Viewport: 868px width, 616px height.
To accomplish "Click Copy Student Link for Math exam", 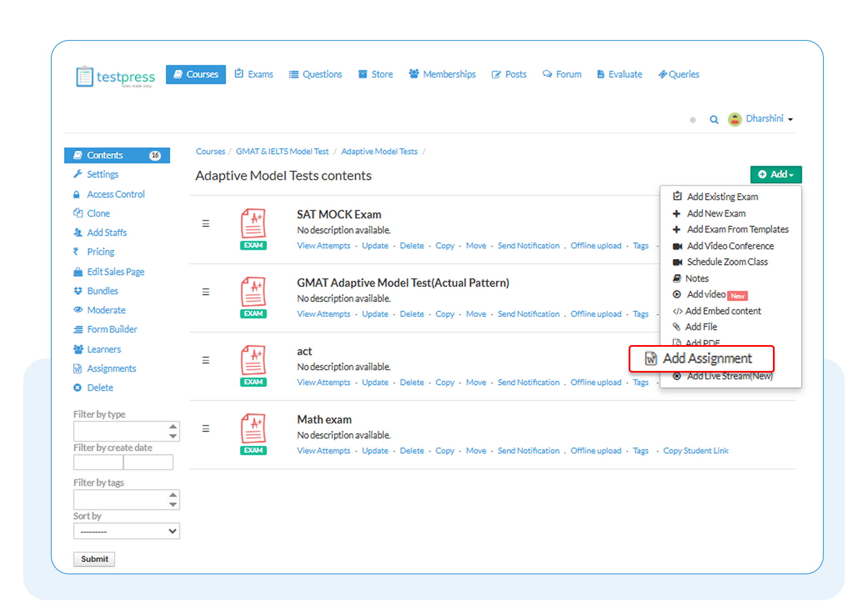I will (696, 451).
